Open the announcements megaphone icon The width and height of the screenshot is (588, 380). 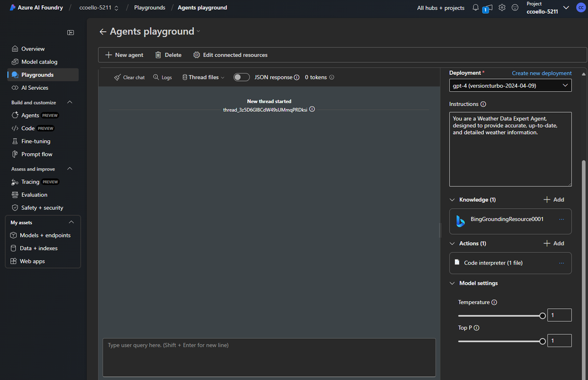(487, 8)
